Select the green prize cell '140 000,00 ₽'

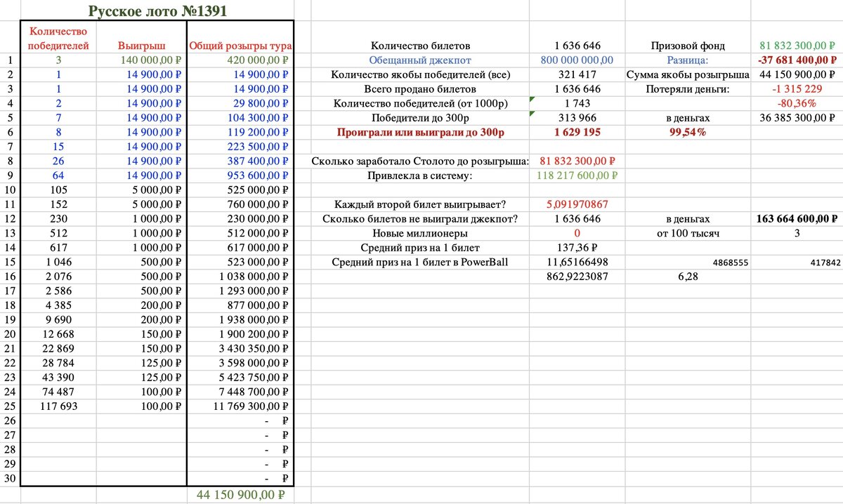point(151,60)
